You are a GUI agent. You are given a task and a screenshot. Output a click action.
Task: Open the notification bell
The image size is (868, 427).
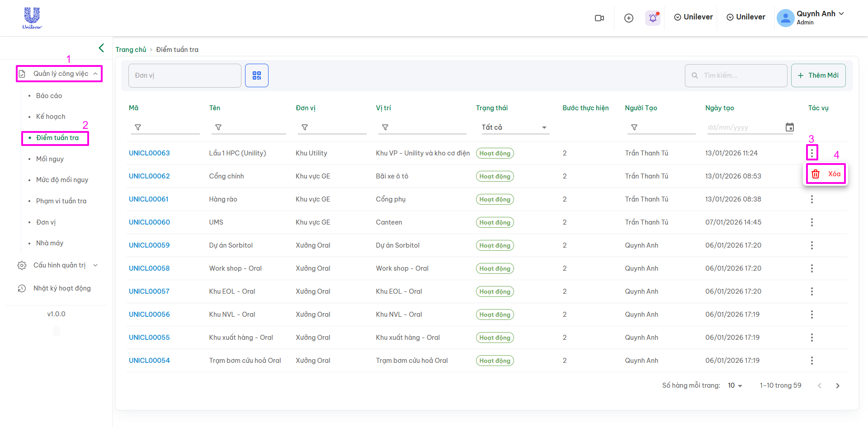(653, 18)
